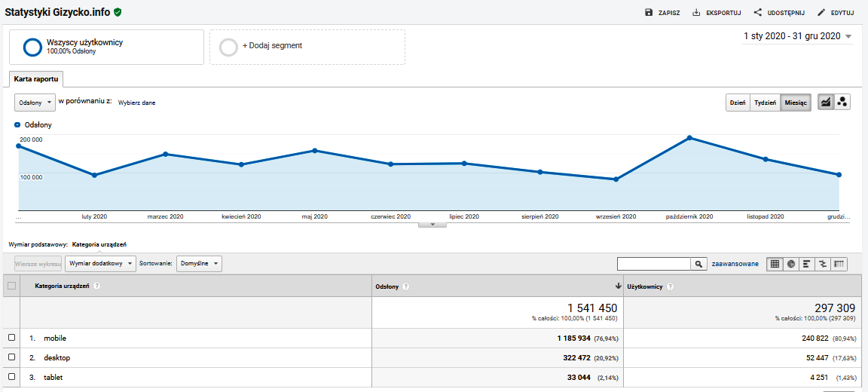Click the październik 2020 chart data point

(689, 138)
